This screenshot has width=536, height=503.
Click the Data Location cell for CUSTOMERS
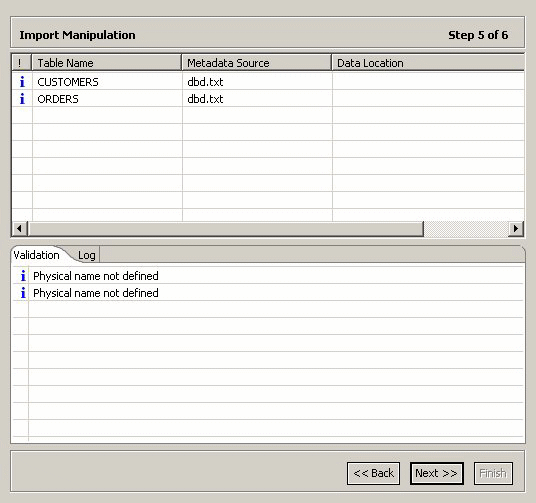click(x=428, y=82)
